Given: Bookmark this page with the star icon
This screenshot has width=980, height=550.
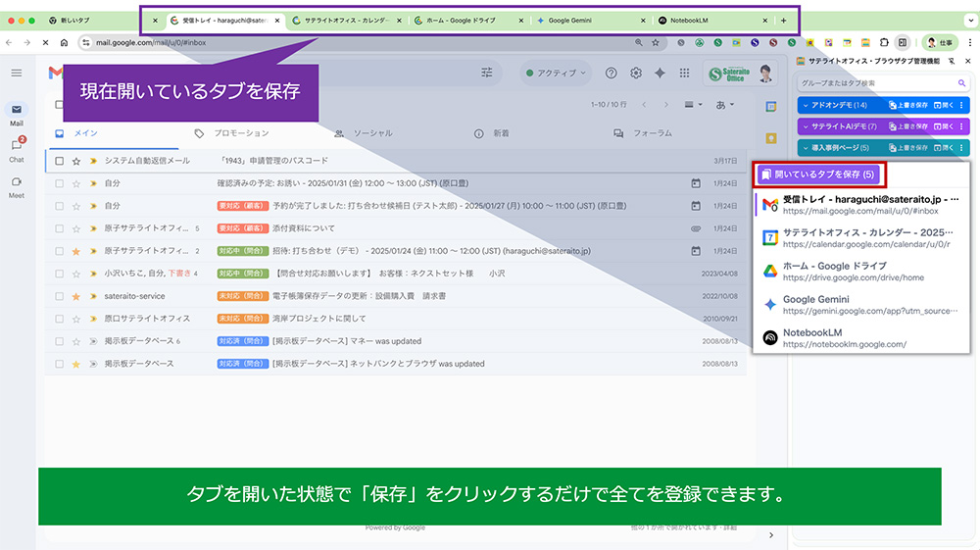Looking at the screenshot, I should (x=655, y=42).
